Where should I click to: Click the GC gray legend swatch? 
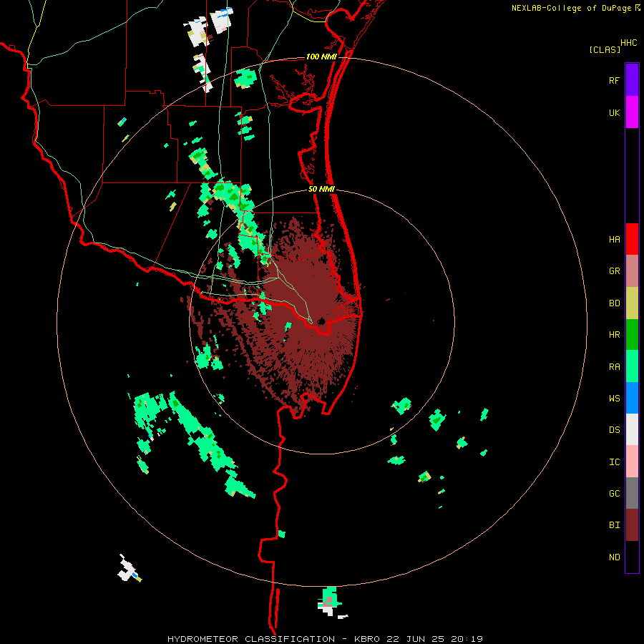(x=632, y=493)
